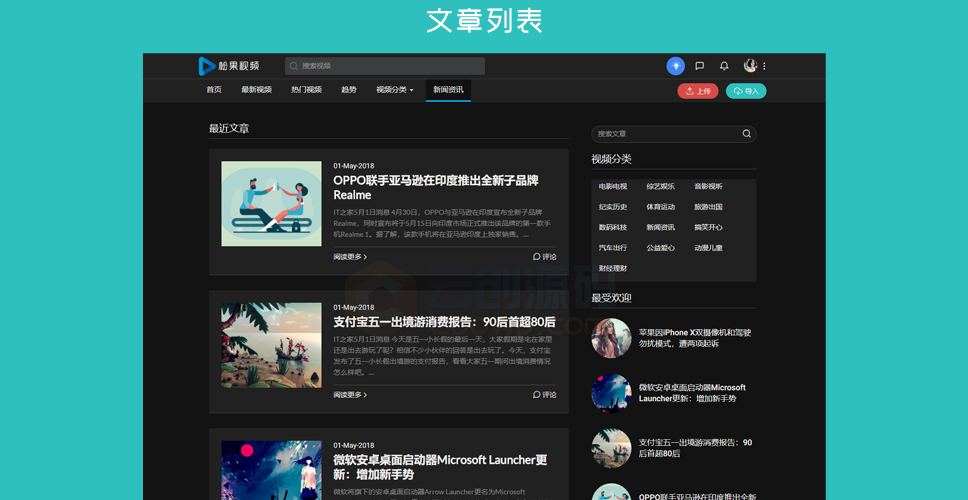Click the teal 导入 import button
968x500 pixels.
(x=746, y=91)
